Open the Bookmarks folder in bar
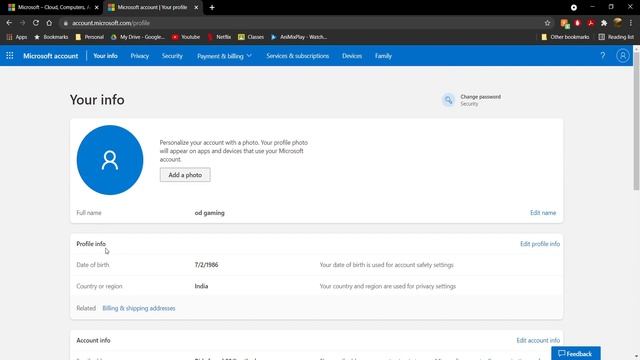 (x=51, y=37)
